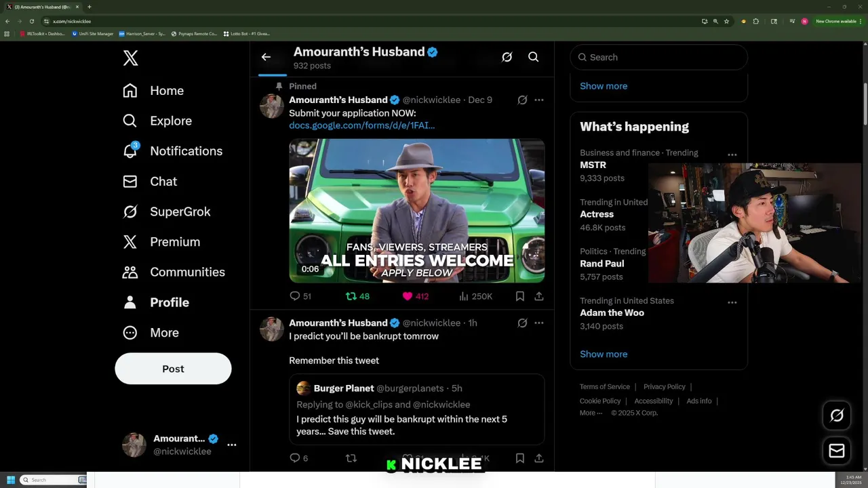Open the Home feed

pos(153,91)
